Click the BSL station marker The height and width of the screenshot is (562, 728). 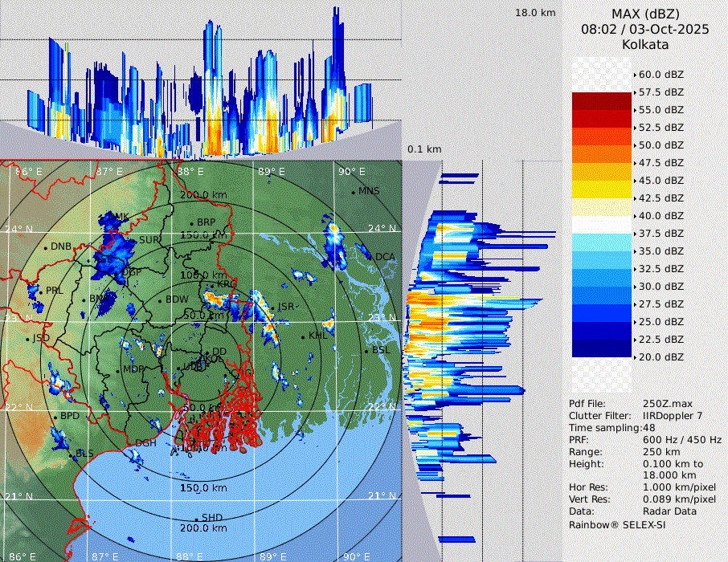[x=367, y=351]
